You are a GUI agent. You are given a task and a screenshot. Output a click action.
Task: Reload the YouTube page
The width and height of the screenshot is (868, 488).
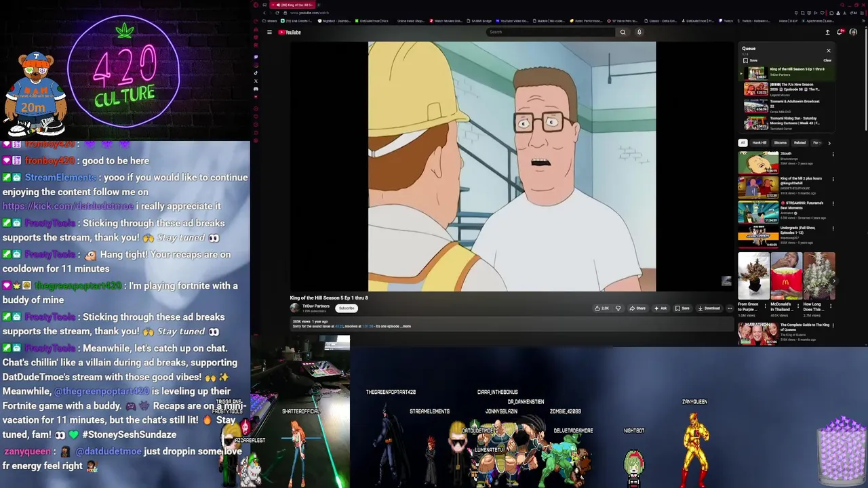click(277, 13)
